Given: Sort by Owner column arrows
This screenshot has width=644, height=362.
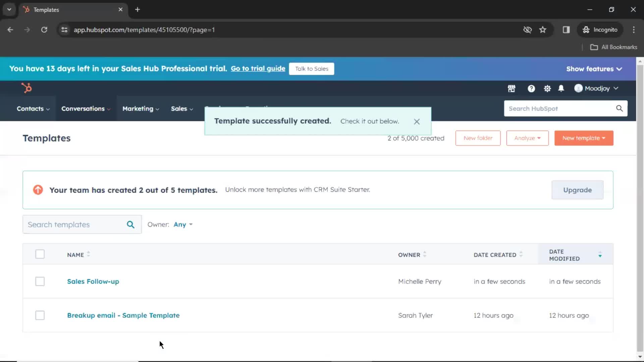Looking at the screenshot, I should click(x=425, y=254).
